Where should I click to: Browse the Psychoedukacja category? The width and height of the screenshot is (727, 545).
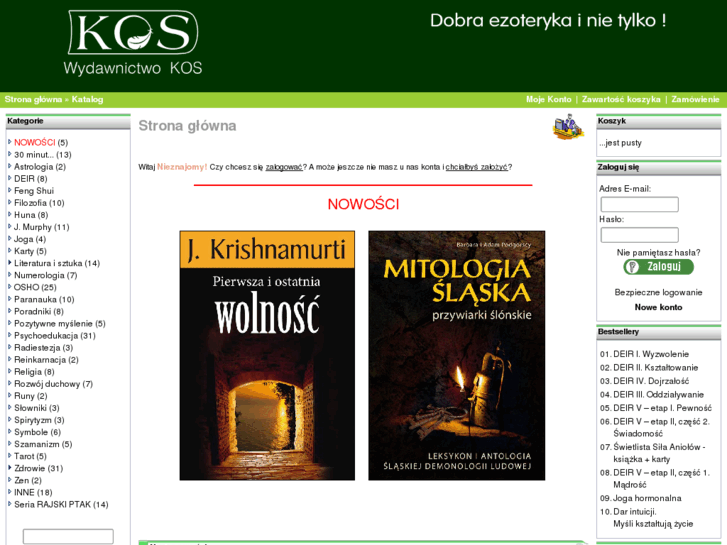coord(46,335)
